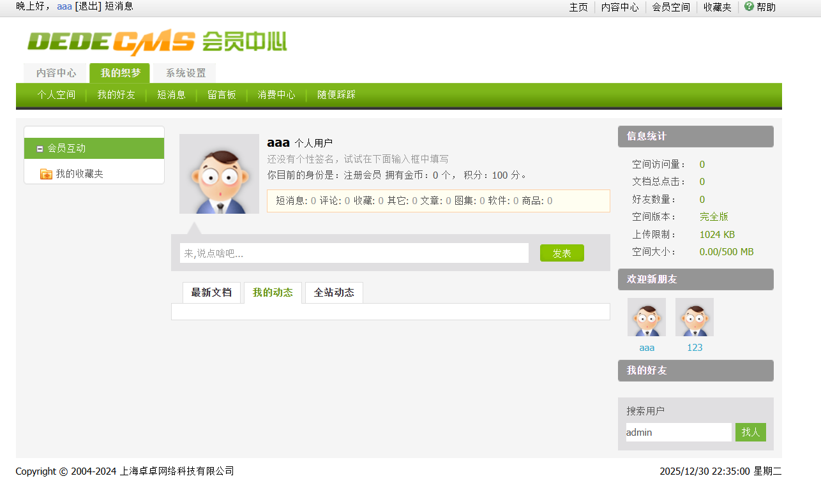Click the 发表 post button
The height and width of the screenshot is (504, 821).
(x=562, y=253)
